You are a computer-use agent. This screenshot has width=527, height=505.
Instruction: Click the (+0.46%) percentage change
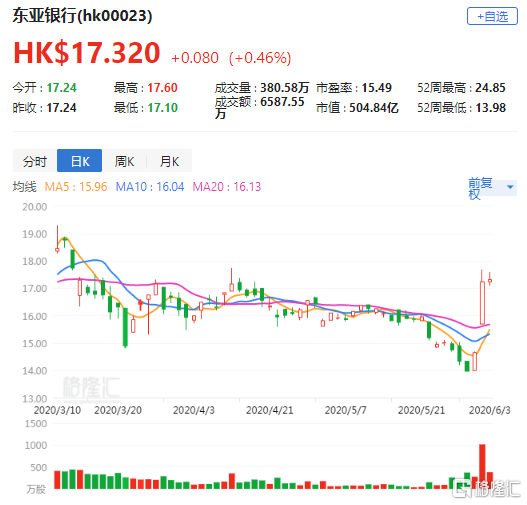260,58
